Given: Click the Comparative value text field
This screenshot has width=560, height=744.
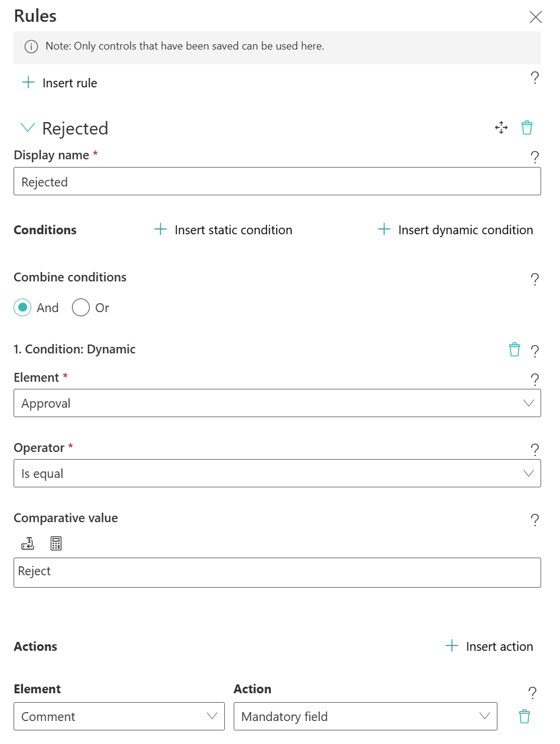Looking at the screenshot, I should (x=277, y=572).
